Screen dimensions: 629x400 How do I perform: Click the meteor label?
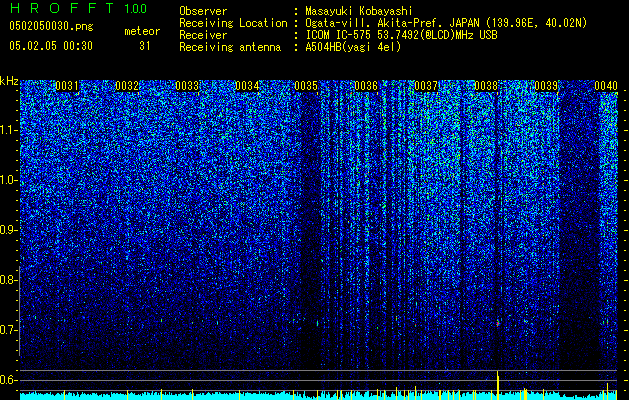coord(142,31)
